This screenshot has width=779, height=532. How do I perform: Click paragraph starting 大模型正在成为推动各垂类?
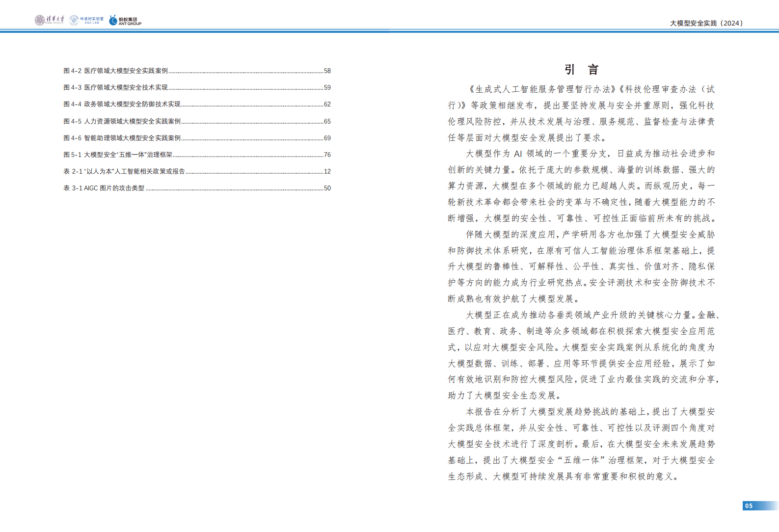point(583,355)
